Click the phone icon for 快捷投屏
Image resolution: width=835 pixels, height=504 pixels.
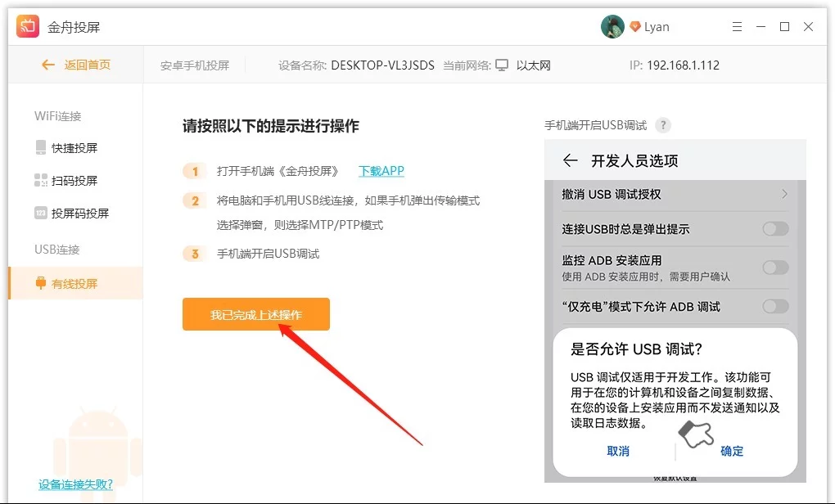pos(40,147)
